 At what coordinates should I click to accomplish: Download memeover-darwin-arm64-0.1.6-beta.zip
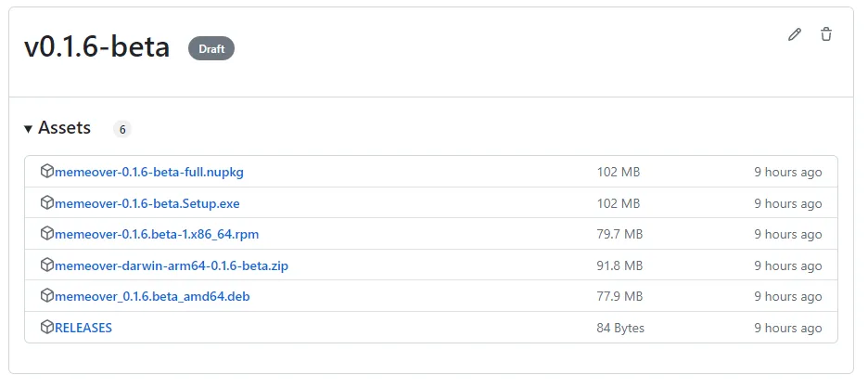[172, 265]
